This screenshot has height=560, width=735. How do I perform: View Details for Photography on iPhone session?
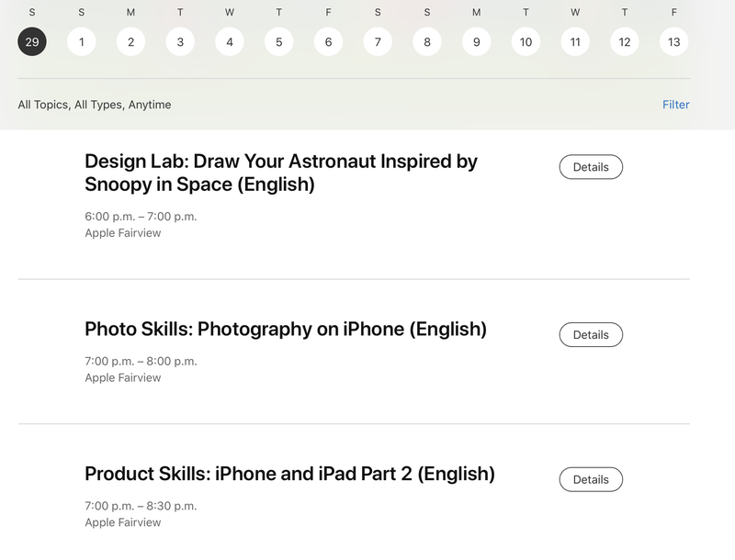pyautogui.click(x=591, y=335)
